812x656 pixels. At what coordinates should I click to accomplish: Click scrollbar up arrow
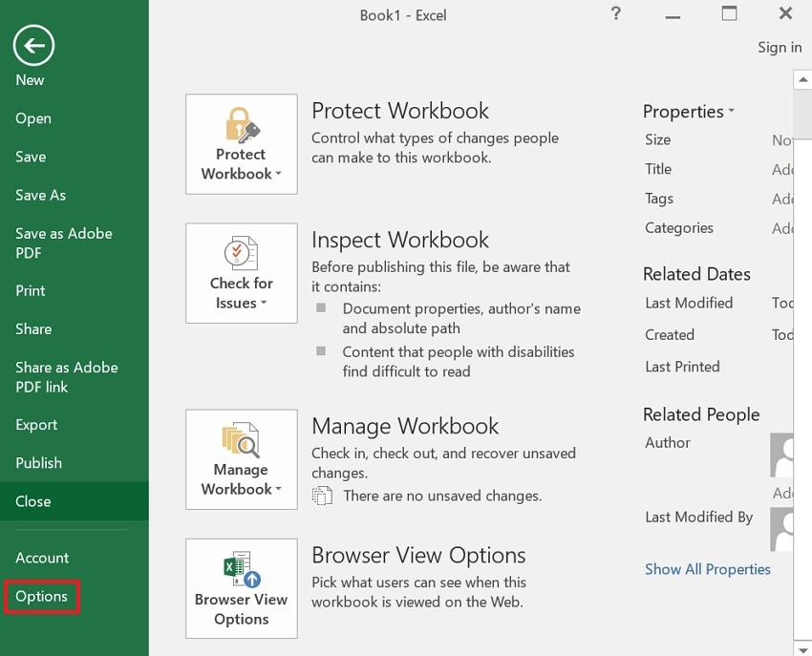[802, 80]
